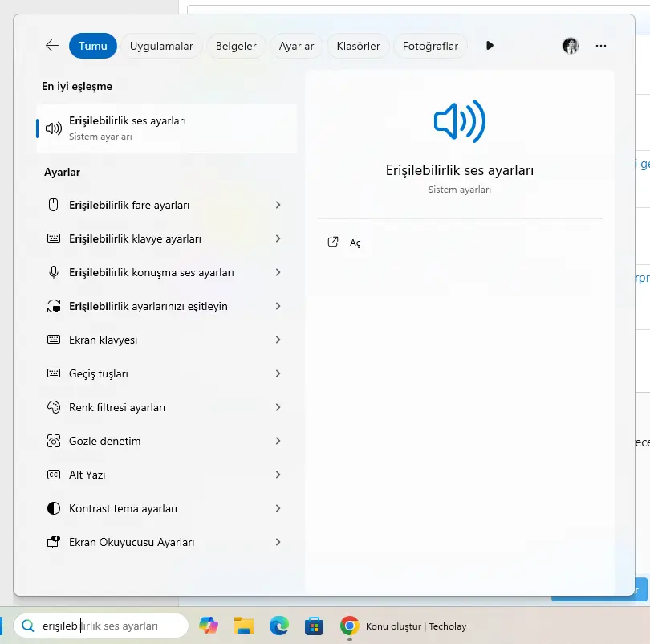Expand Erişilebilirlik klavye ayarları chevron
Viewport: 650px width, 644px height.
pos(278,238)
